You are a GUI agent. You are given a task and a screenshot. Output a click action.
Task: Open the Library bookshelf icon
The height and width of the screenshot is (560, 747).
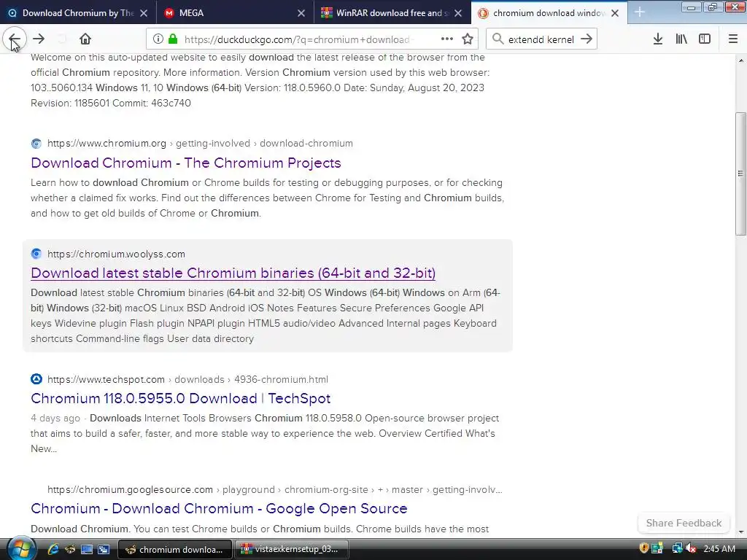[681, 39]
